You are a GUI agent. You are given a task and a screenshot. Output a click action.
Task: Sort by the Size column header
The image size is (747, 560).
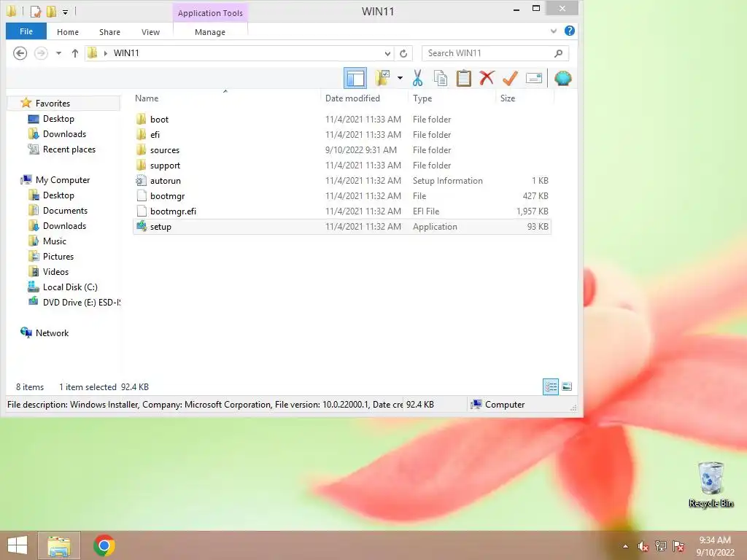(508, 98)
